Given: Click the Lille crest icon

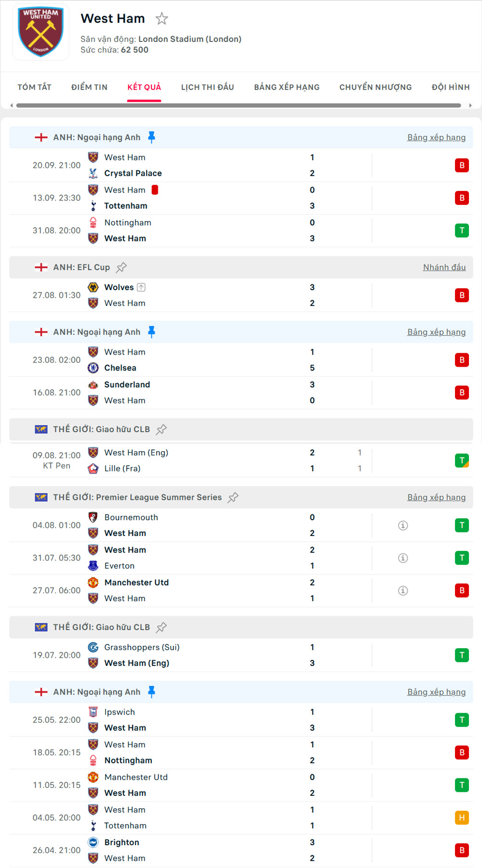Looking at the screenshot, I should (93, 468).
